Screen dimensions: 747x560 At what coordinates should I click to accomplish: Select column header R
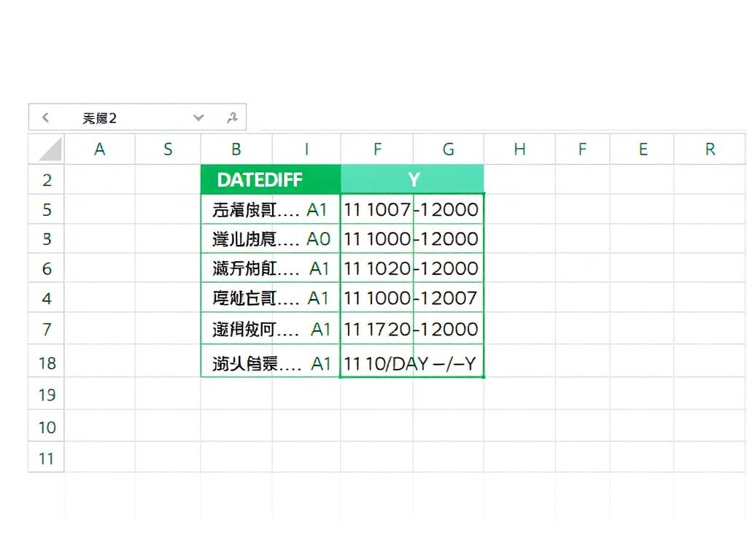(x=710, y=149)
